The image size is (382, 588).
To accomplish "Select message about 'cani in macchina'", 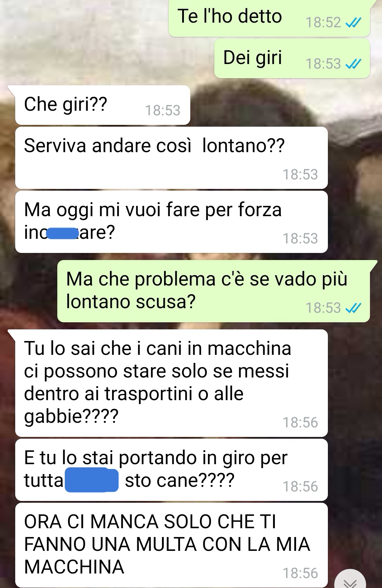I will coord(172,383).
